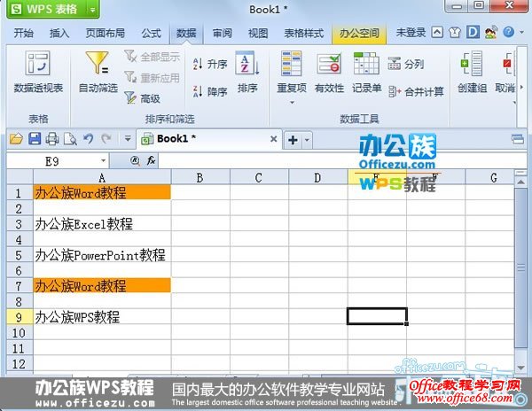This screenshot has height=411, width=532.
Task: Click the skin (shirt) icon
Action: tap(454, 33)
